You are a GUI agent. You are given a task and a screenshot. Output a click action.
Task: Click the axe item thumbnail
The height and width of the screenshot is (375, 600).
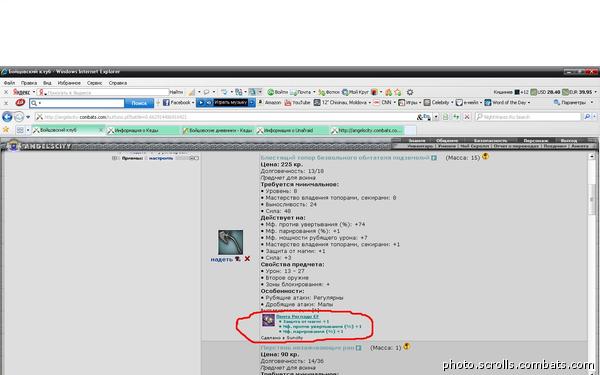click(230, 242)
